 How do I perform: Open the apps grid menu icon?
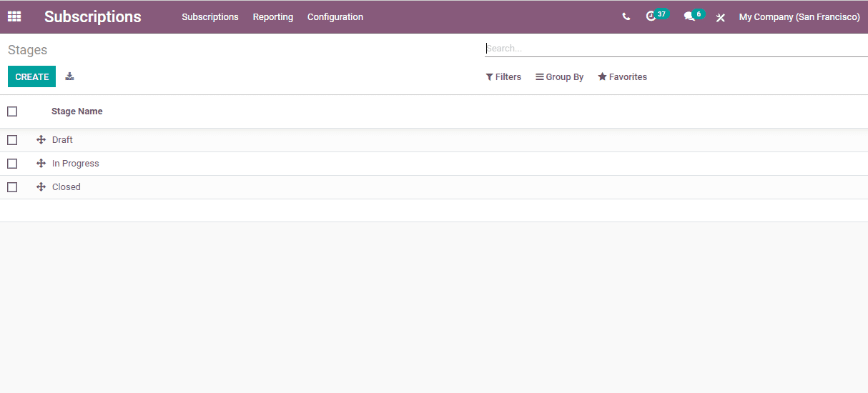(14, 16)
